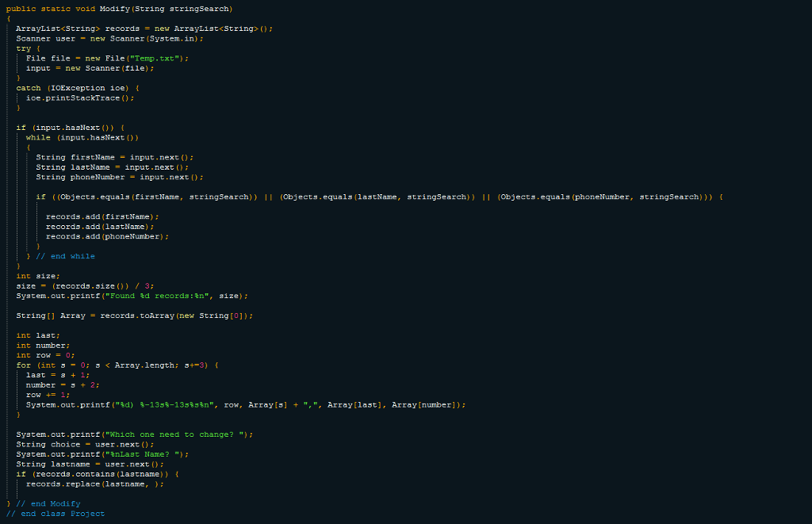Place cursor on "Temp.txt" string literal
The width and height of the screenshot is (812, 524).
(156, 59)
